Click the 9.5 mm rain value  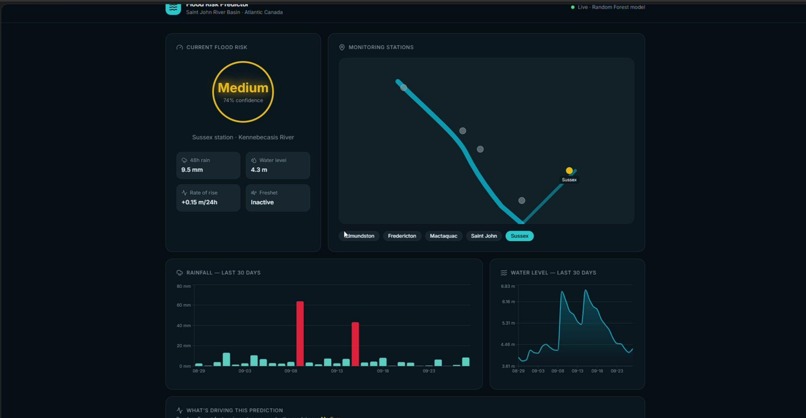pos(192,170)
